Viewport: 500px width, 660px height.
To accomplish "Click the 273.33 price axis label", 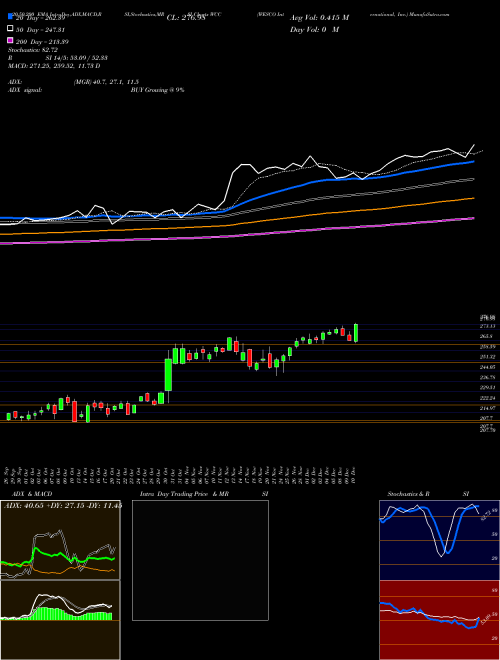I will pyautogui.click(x=487, y=326).
